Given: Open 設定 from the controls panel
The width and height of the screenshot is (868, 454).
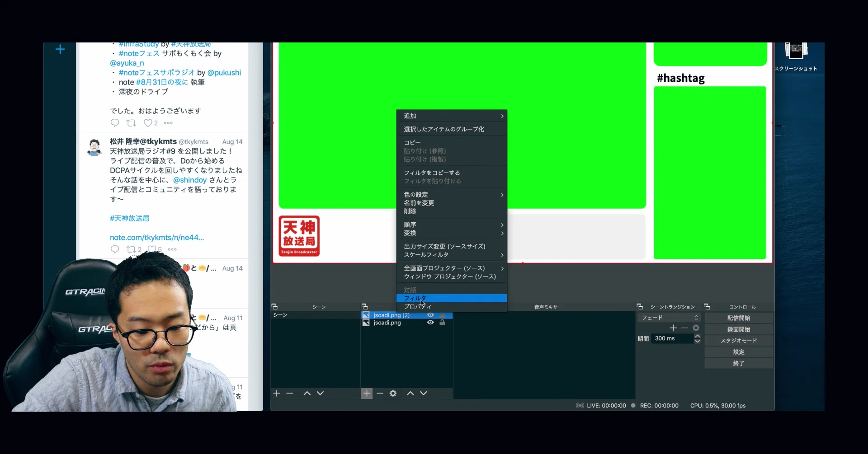Looking at the screenshot, I should click(739, 352).
